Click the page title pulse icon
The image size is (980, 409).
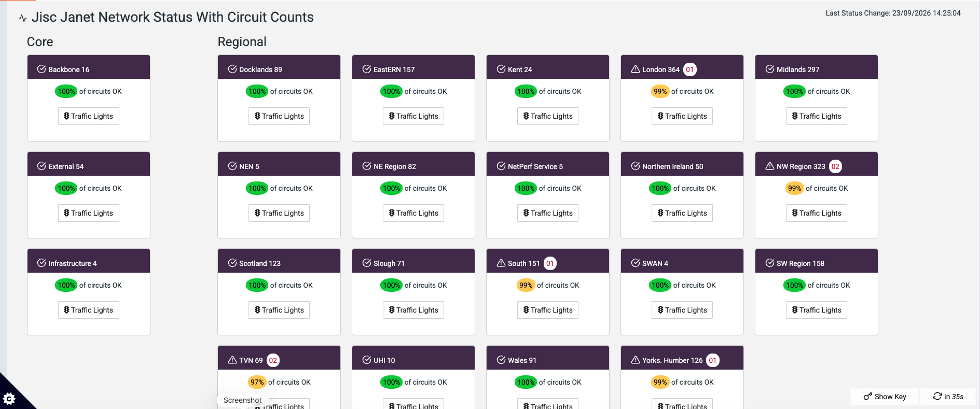coord(22,18)
